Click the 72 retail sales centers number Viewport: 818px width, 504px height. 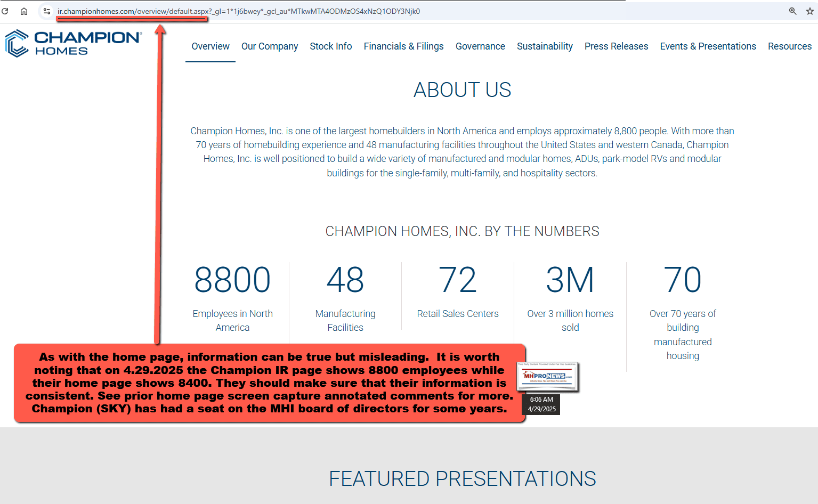coord(458,280)
